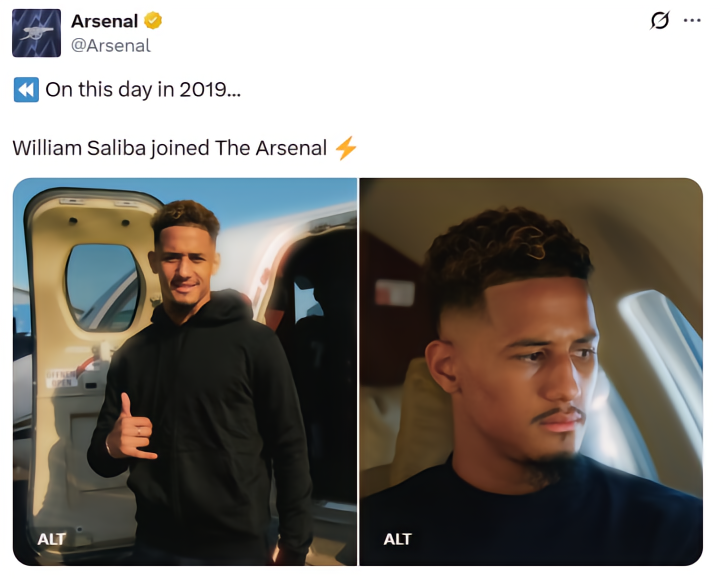Show ALT text for the right photo

coord(397,539)
